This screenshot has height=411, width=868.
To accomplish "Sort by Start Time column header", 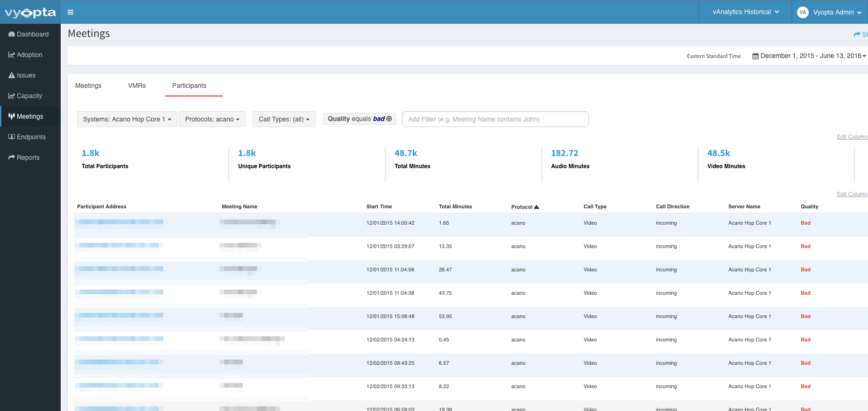I will (x=379, y=206).
